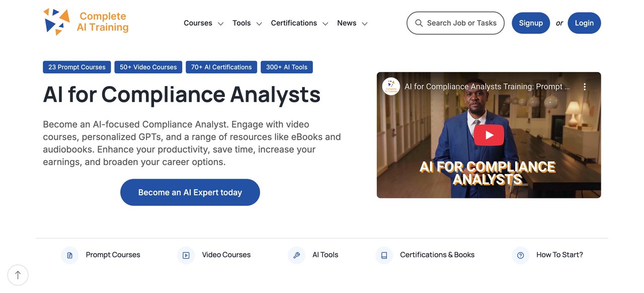
Task: Open the video's three-dot options menu
Action: (584, 87)
